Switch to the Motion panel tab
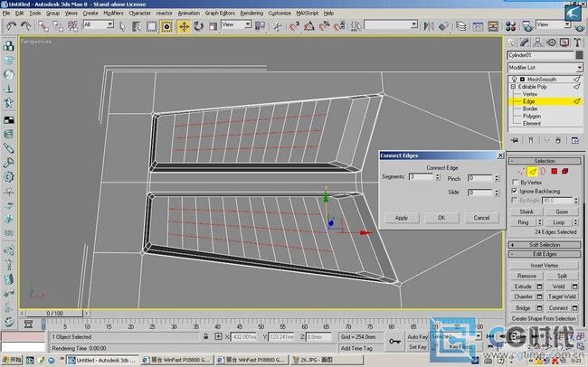This screenshot has width=588, height=367. 551,42
